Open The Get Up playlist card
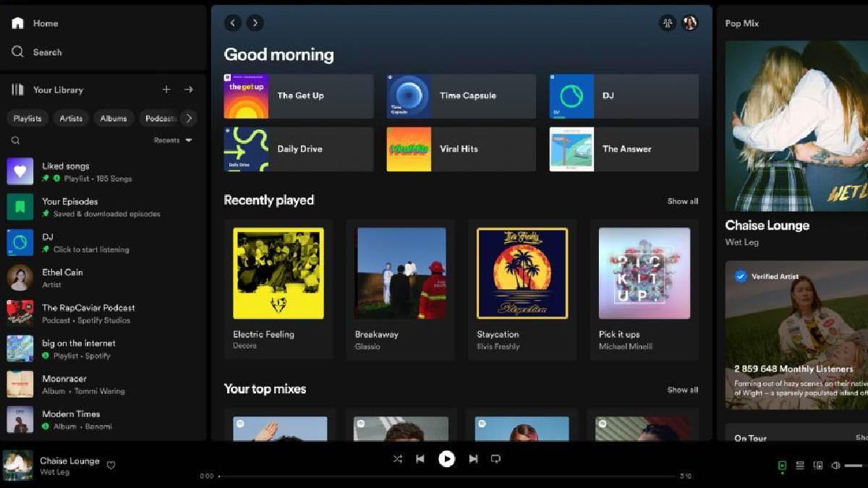The width and height of the screenshot is (868, 488). tap(297, 95)
